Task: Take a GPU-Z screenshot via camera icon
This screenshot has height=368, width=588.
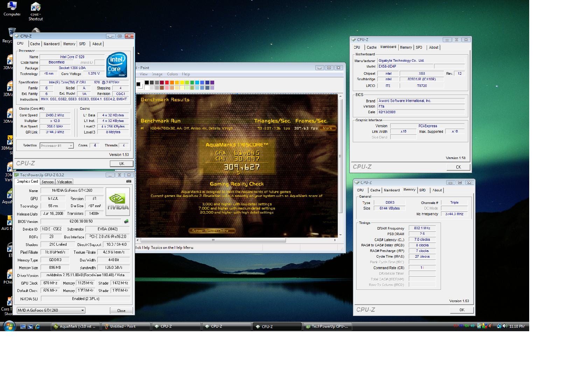Action: 129,181
